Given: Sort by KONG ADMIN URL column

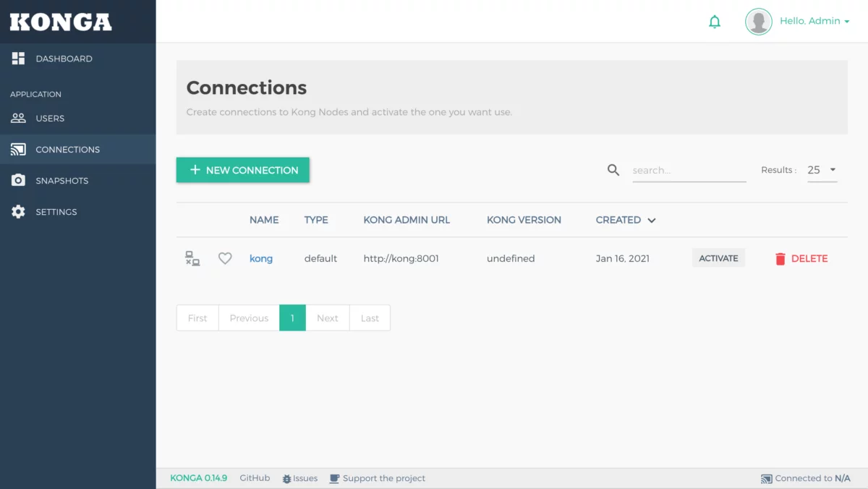Looking at the screenshot, I should coord(407,220).
